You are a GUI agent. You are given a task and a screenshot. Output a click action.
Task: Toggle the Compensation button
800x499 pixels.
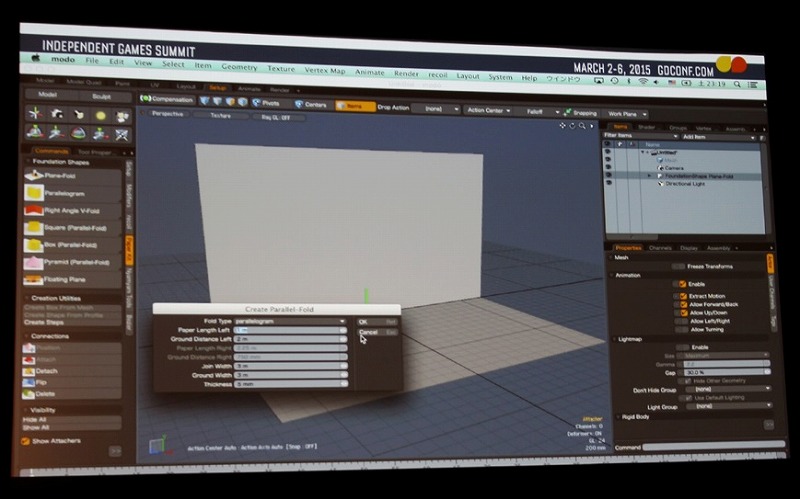[x=167, y=99]
